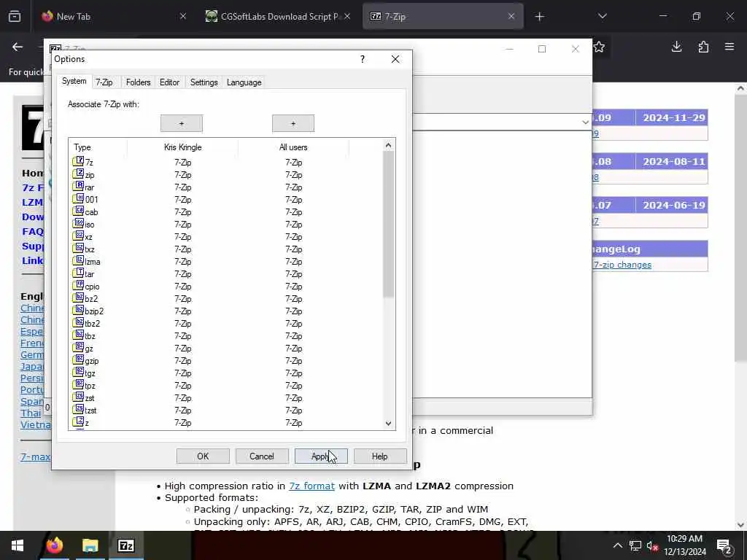Open the Firefox hamburger menu
This screenshot has width=747, height=560.
click(729, 47)
